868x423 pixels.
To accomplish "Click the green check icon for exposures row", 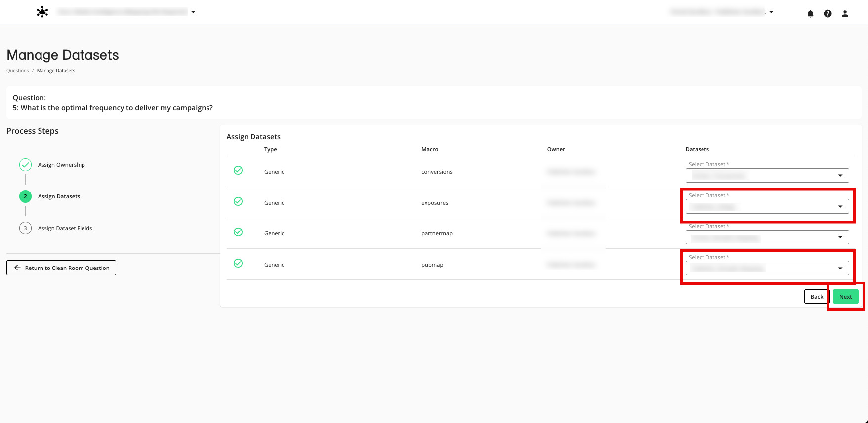I will [x=238, y=201].
